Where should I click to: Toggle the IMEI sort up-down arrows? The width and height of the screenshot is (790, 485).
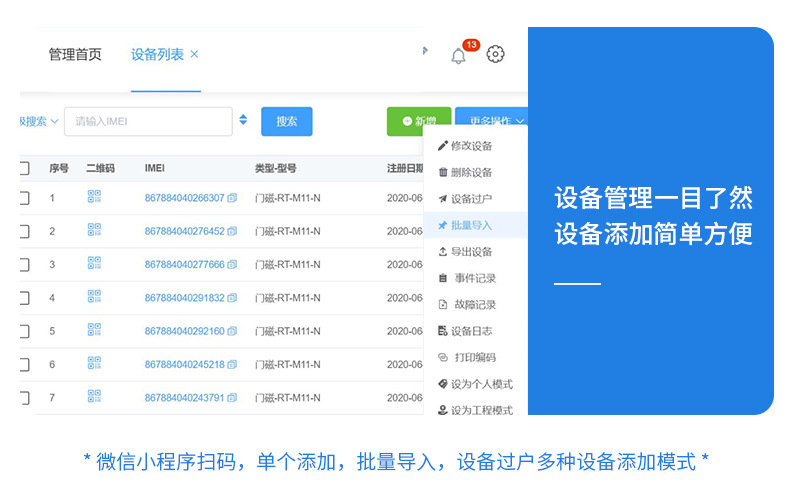243,119
